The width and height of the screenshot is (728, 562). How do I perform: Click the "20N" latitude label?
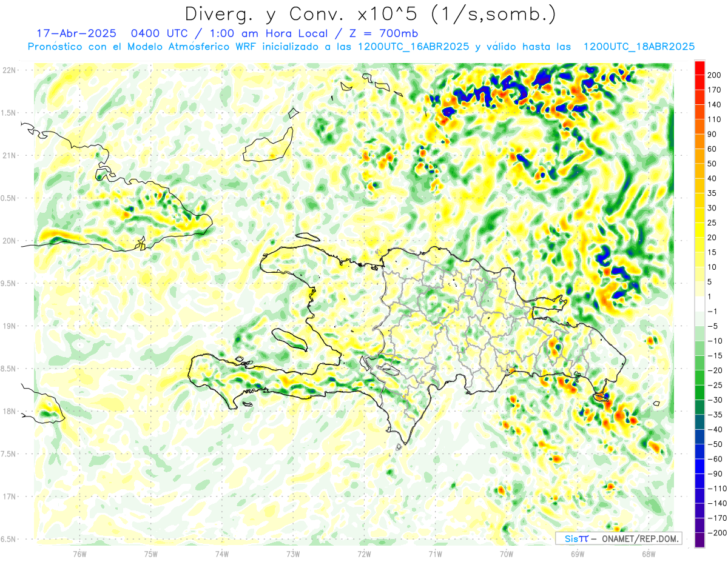click(x=8, y=241)
